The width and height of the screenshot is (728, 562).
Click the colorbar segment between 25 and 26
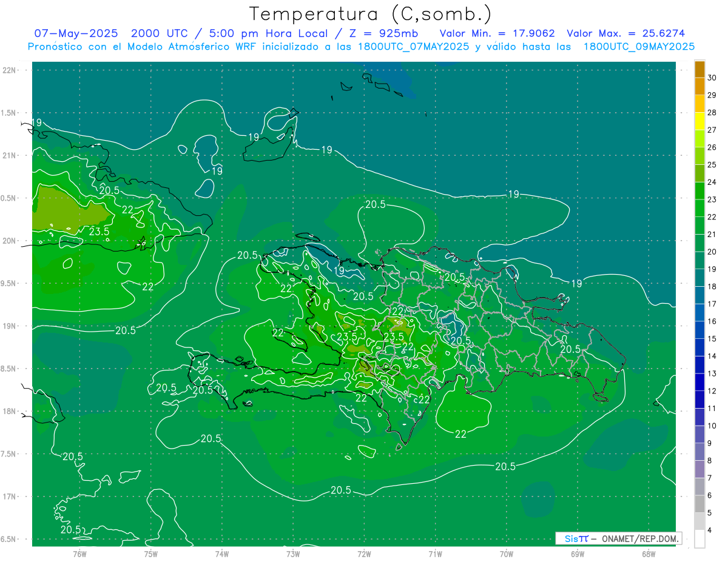pyautogui.click(x=699, y=156)
